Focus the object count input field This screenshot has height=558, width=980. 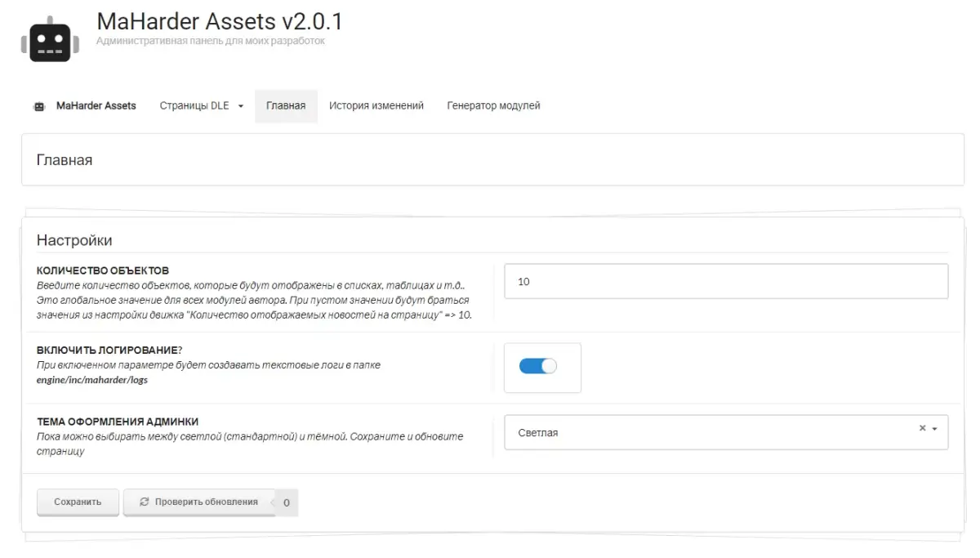coord(725,282)
